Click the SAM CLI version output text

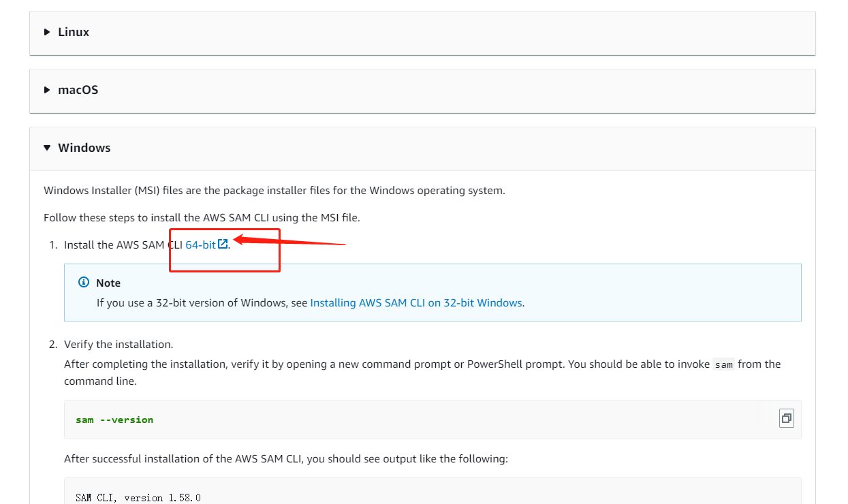[x=138, y=498]
